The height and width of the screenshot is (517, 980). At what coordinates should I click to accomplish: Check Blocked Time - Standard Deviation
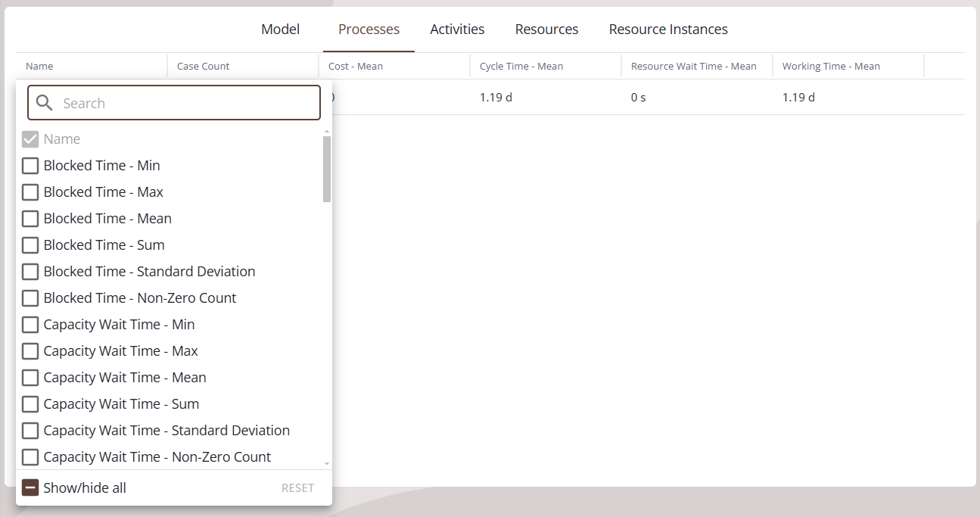(x=30, y=272)
